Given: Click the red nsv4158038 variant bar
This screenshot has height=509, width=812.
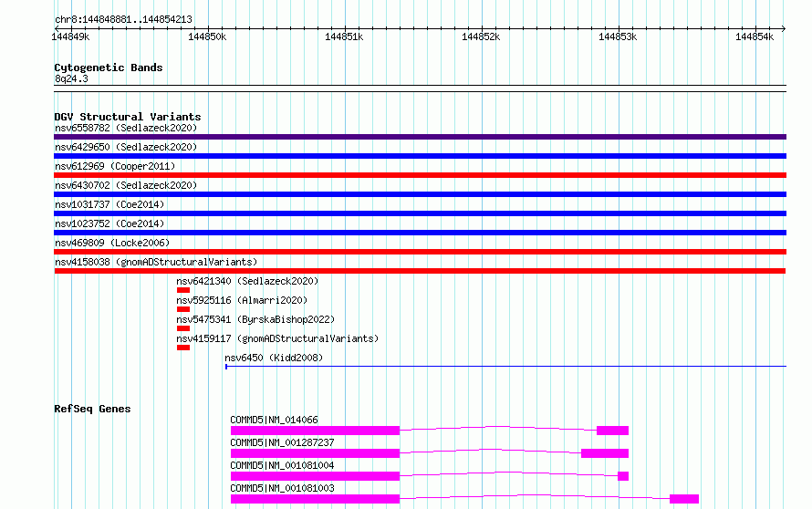Looking at the screenshot, I should tap(420, 271).
